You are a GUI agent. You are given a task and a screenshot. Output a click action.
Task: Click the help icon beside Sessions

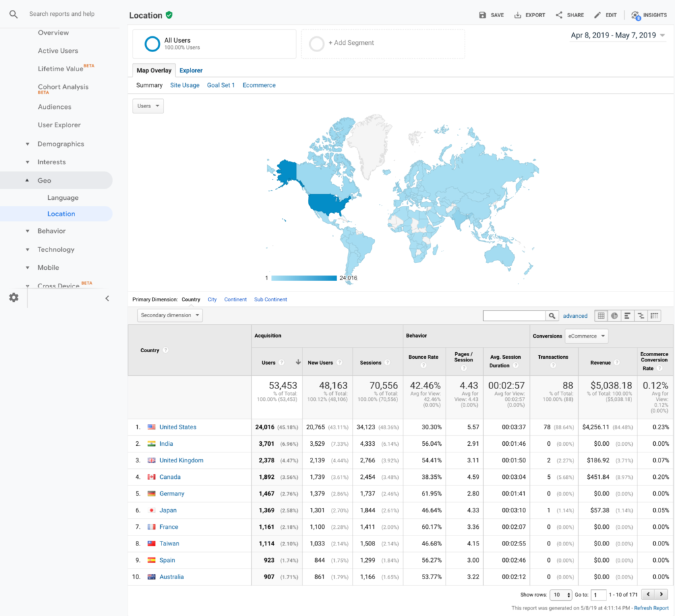click(387, 363)
